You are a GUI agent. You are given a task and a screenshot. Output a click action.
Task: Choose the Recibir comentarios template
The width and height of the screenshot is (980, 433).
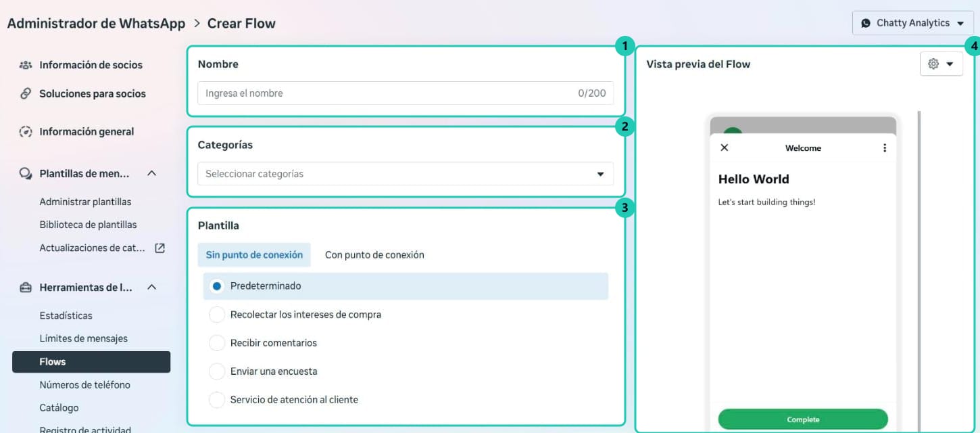click(216, 342)
